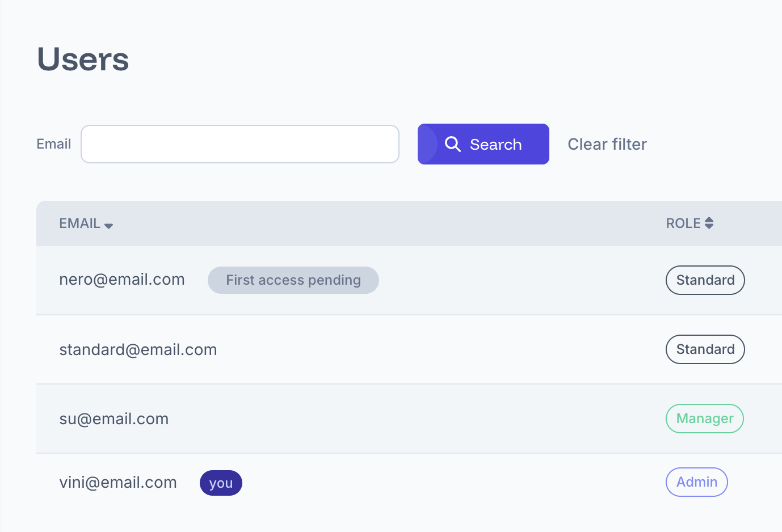Sort the table by EMAIL column label
782x532 pixels.
click(x=79, y=223)
